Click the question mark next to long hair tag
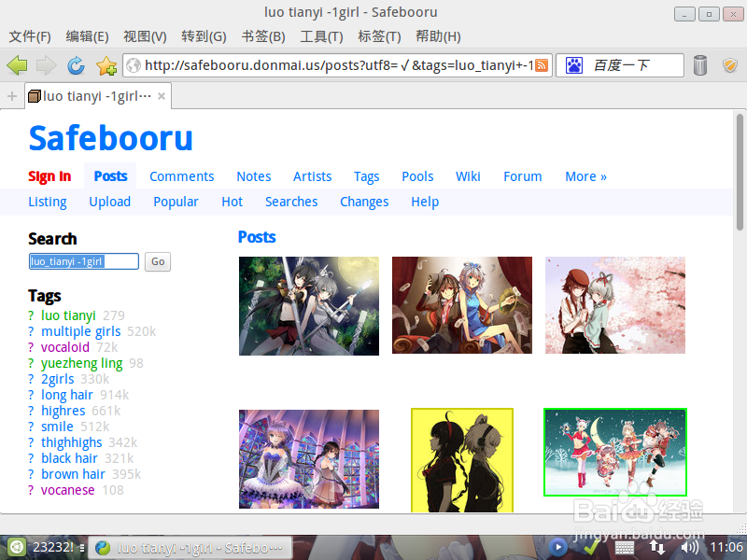Image resolution: width=747 pixels, height=560 pixels. tap(31, 395)
